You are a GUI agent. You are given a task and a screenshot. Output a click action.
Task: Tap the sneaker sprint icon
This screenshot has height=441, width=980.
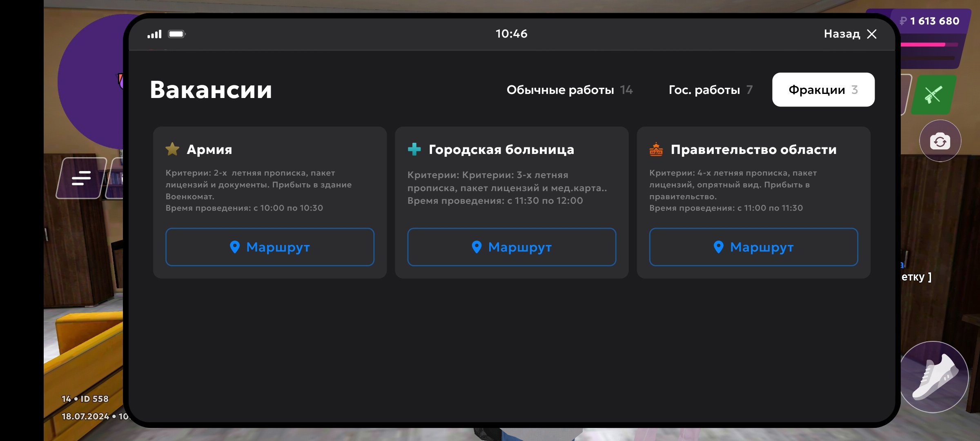(x=934, y=377)
